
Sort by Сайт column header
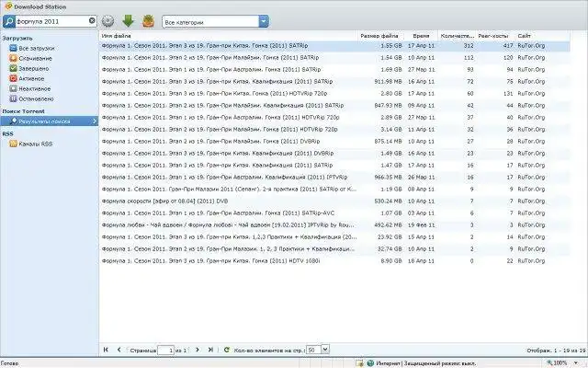tap(542, 36)
